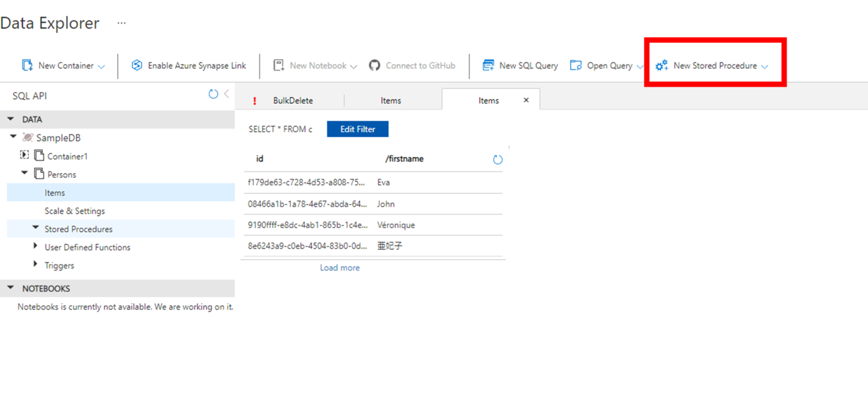Collapse the Stored Procedures node
This screenshot has width=868, height=402.
tap(35, 228)
